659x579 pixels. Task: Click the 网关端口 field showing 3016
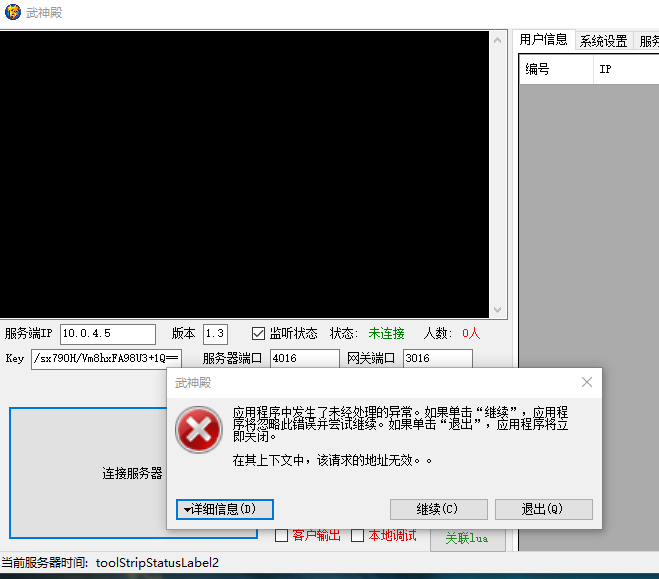click(x=437, y=359)
